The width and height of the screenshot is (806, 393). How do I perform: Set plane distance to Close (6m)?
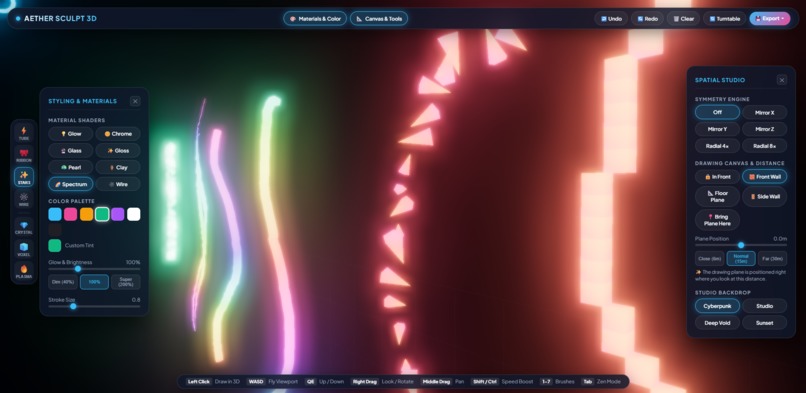709,258
